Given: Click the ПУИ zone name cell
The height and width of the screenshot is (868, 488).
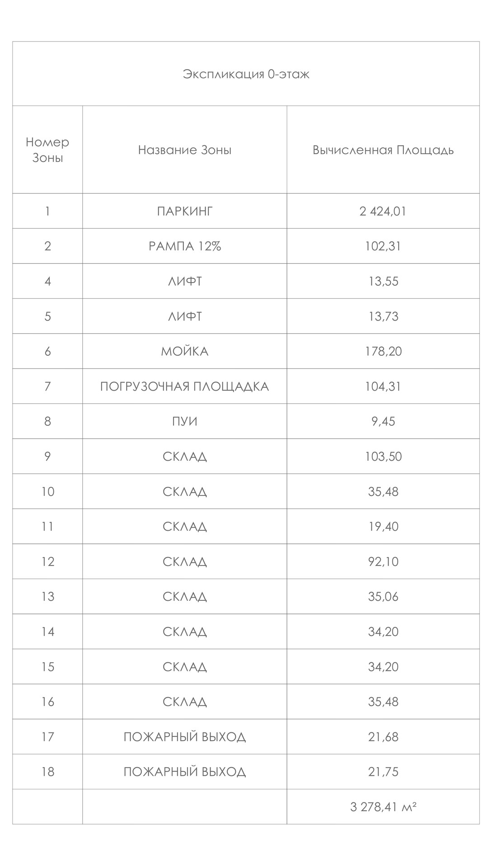Looking at the screenshot, I should [x=184, y=421].
